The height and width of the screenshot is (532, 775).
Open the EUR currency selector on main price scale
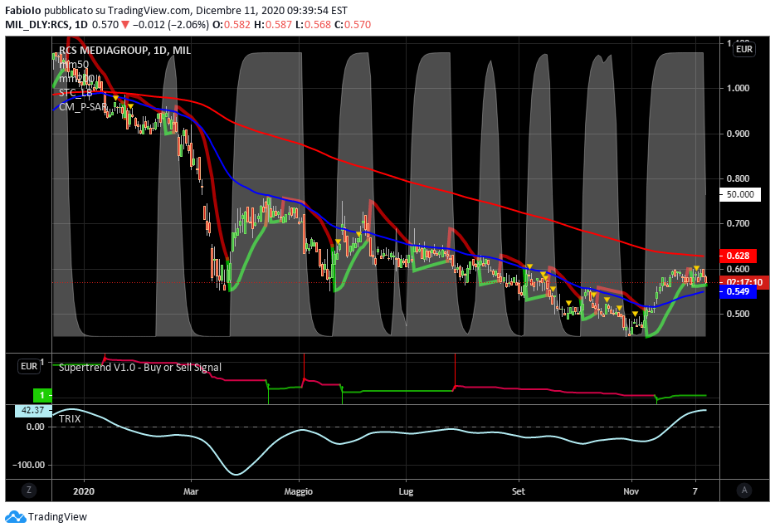tap(743, 49)
